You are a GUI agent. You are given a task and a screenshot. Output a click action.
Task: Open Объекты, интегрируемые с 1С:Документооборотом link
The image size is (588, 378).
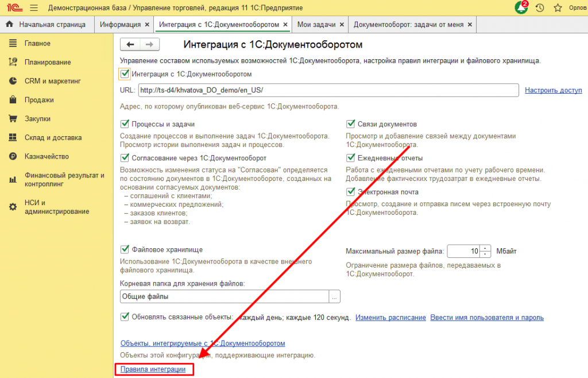point(203,343)
